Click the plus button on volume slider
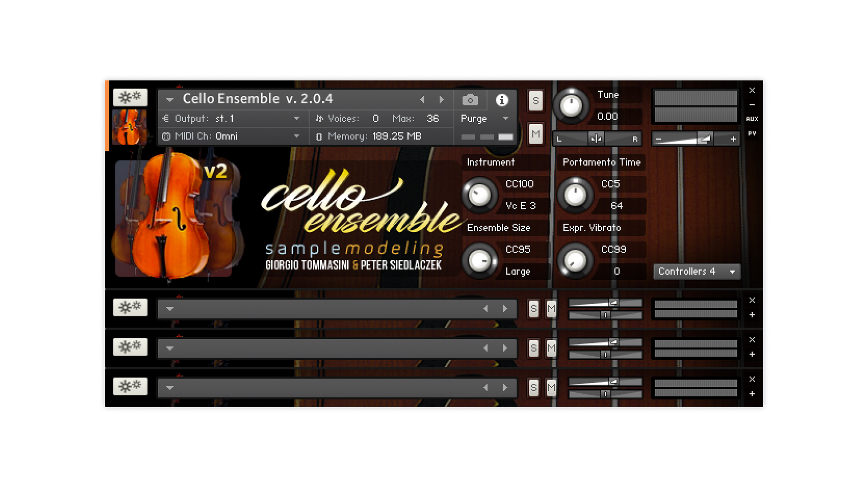The height and width of the screenshot is (488, 868). coord(733,139)
